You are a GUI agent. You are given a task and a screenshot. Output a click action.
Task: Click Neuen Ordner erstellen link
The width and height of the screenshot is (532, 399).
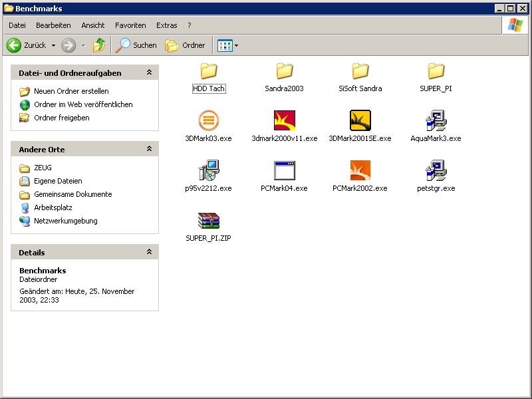(x=71, y=91)
